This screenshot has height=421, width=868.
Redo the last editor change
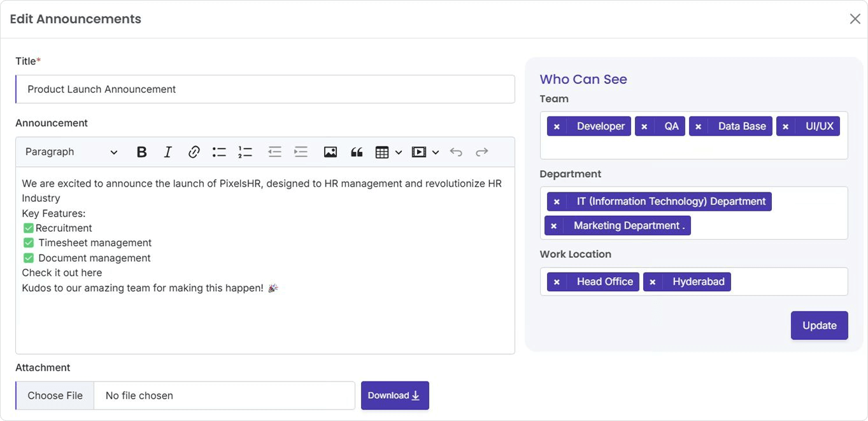[482, 152]
